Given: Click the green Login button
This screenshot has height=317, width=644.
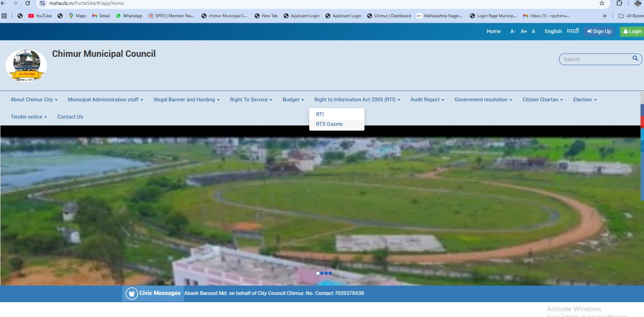Looking at the screenshot, I should tap(632, 31).
